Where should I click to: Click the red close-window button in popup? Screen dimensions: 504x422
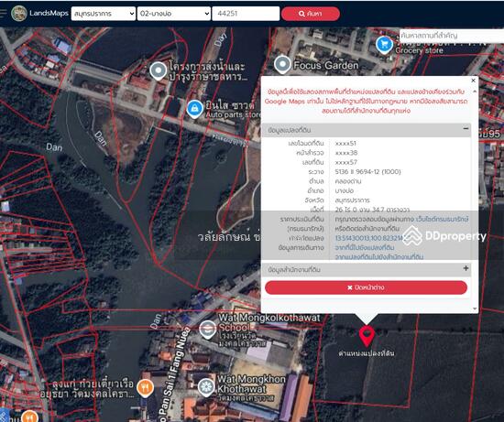point(366,287)
